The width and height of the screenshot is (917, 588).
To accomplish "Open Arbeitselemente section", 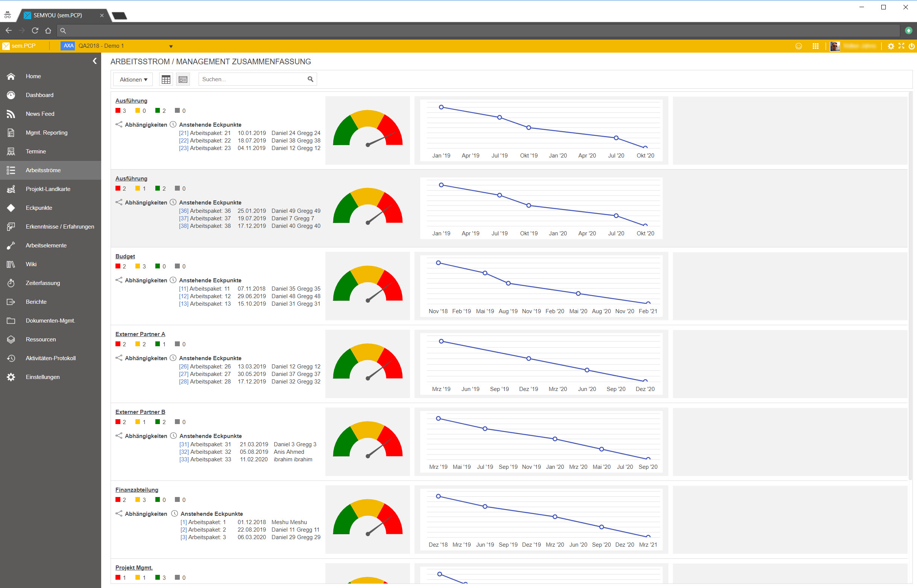I will [50, 245].
